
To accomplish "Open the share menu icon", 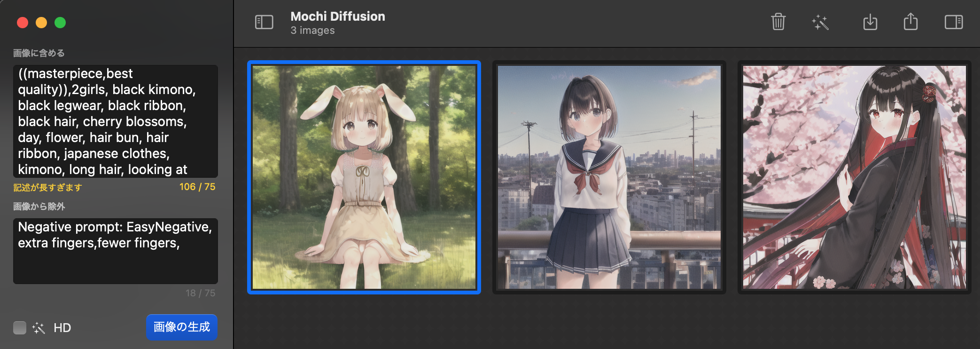I will click(x=910, y=22).
